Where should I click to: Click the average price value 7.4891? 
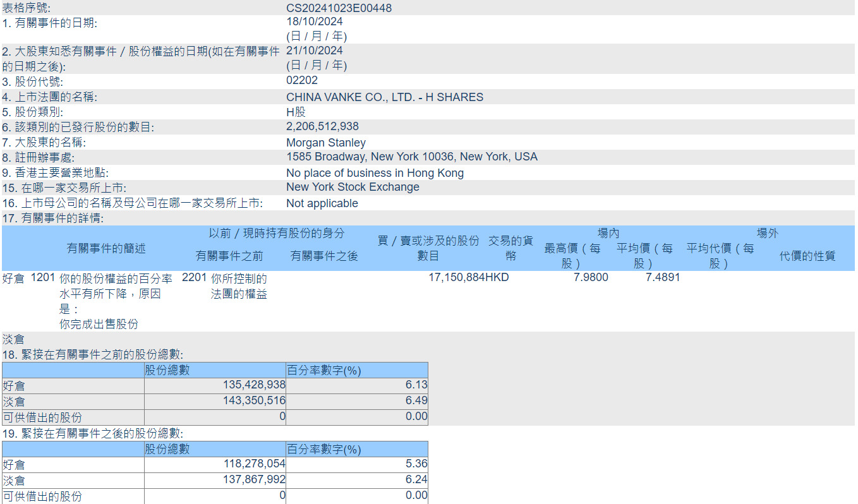(662, 277)
